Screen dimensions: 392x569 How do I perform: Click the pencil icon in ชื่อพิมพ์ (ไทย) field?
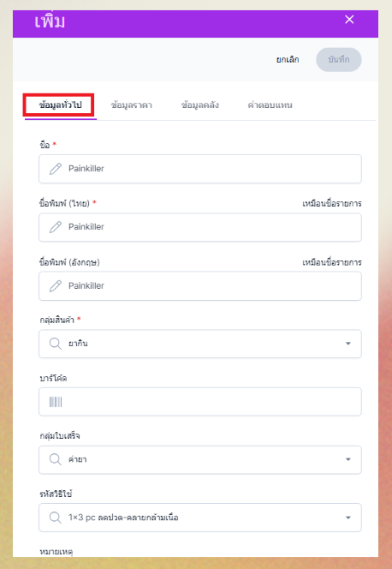56,227
